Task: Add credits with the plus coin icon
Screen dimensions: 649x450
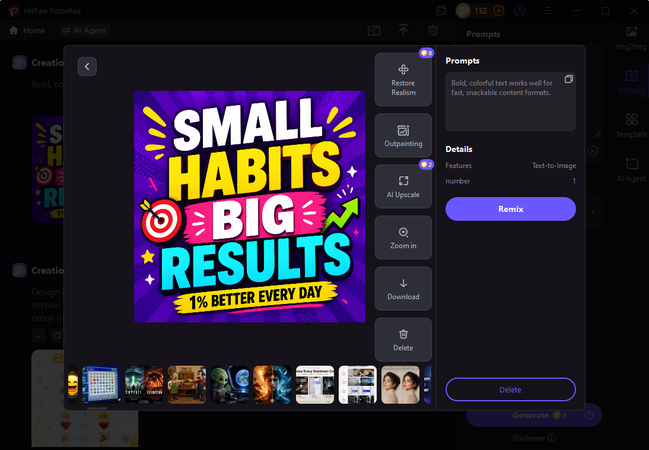Action: (499, 11)
